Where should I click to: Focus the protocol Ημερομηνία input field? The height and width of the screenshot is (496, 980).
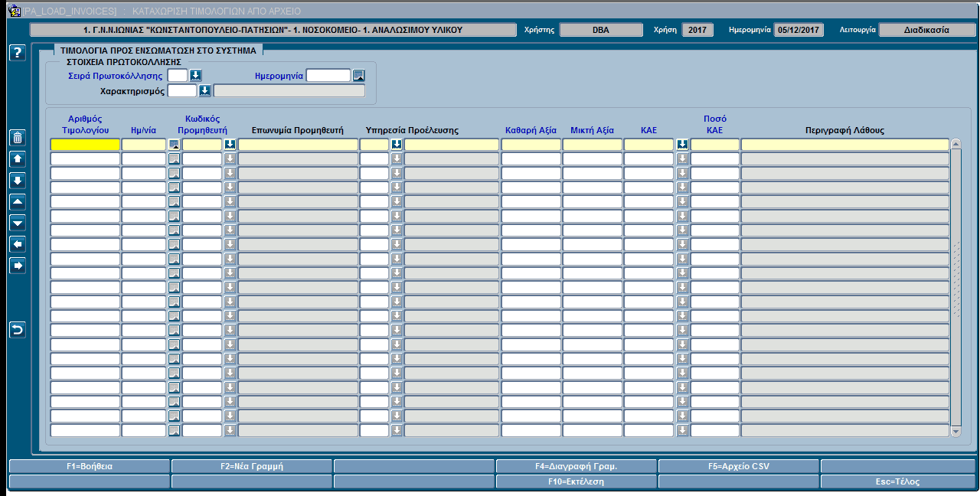(x=328, y=75)
